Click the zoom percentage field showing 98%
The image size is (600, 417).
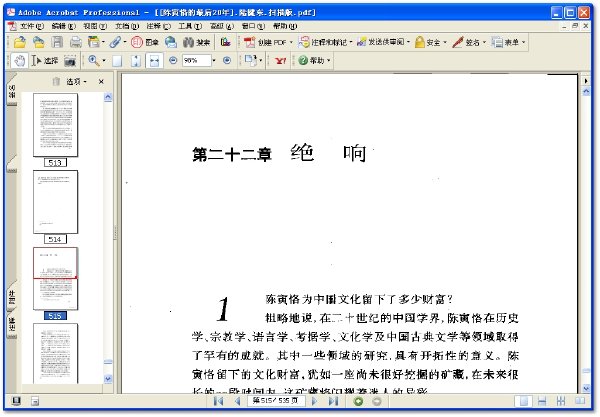(196, 60)
